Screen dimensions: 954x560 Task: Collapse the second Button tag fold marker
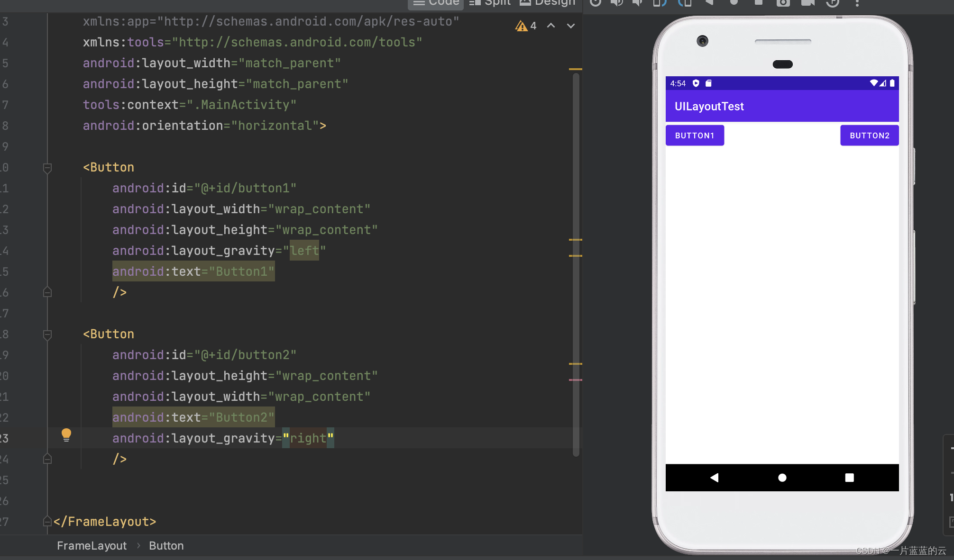47,334
